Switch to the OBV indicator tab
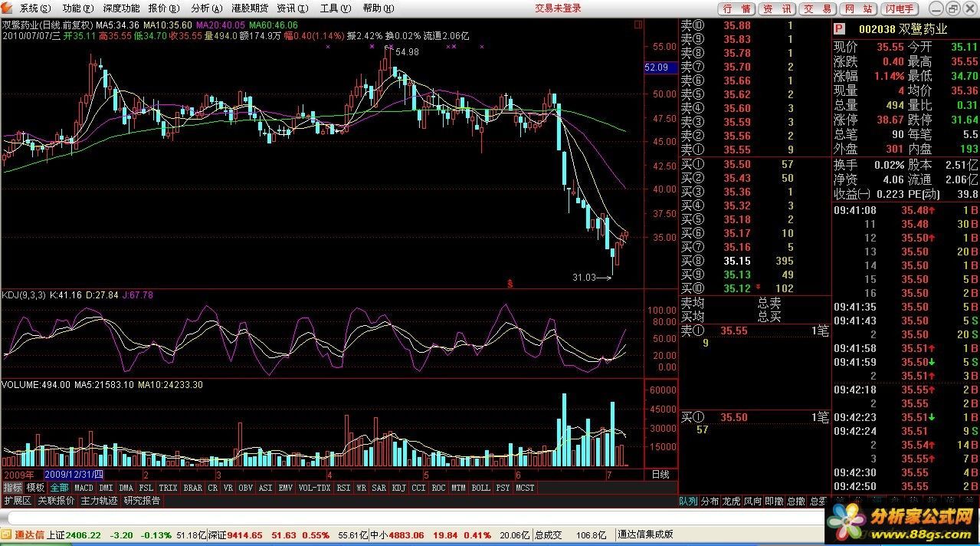Image resolution: width=980 pixels, height=546 pixels. [x=246, y=488]
